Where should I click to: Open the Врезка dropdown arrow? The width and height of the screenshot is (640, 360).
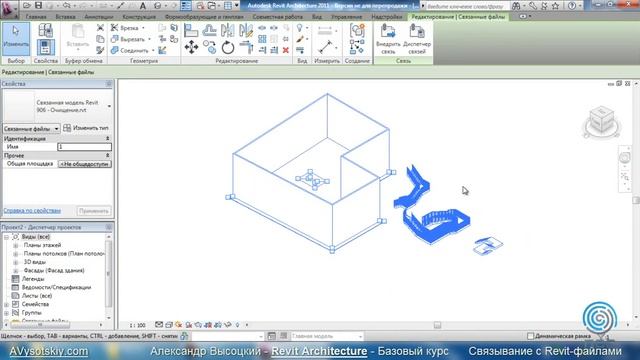[x=143, y=28]
